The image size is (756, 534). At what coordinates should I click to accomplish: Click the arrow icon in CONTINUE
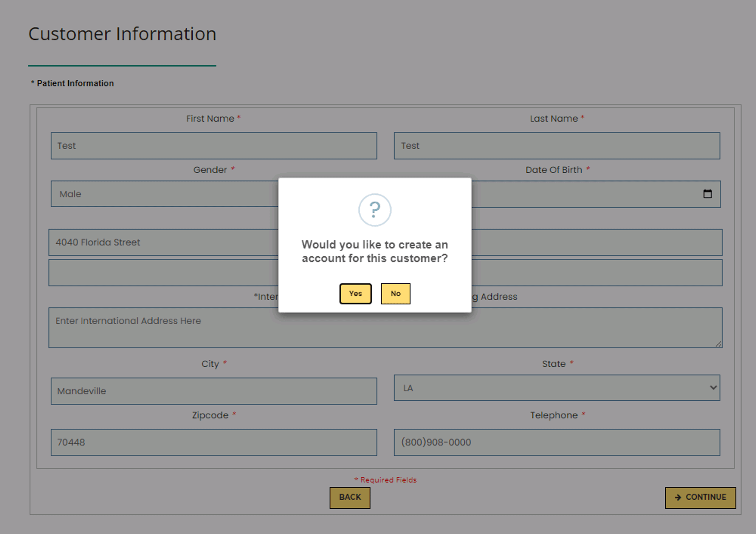(678, 497)
